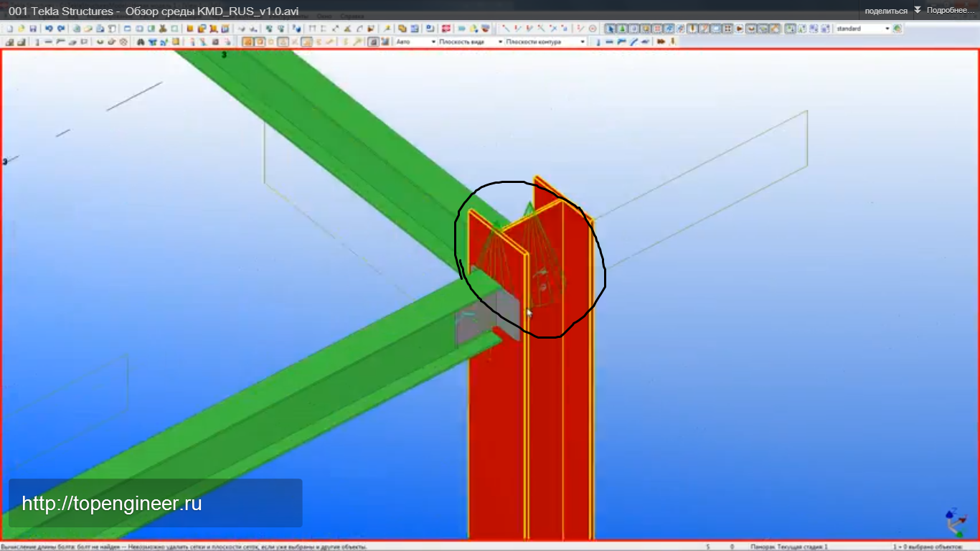Click 'Подробнее…' in the top right
This screenshot has height=551, width=980.
[951, 11]
